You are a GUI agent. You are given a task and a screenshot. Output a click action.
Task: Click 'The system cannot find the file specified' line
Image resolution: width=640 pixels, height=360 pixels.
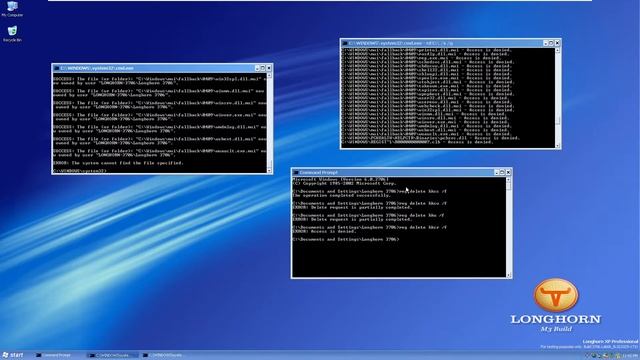(118, 163)
